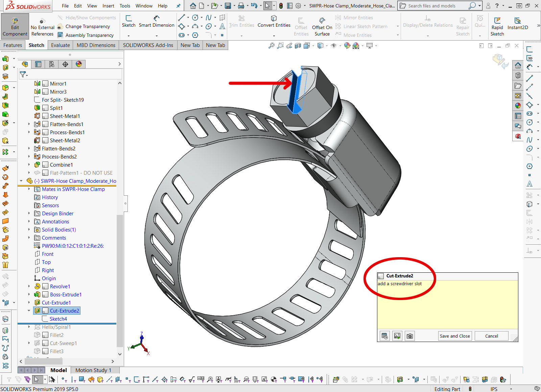Expand Mates in SWPR-Hose Clamp
The width and height of the screenshot is (541, 392).
(x=29, y=189)
